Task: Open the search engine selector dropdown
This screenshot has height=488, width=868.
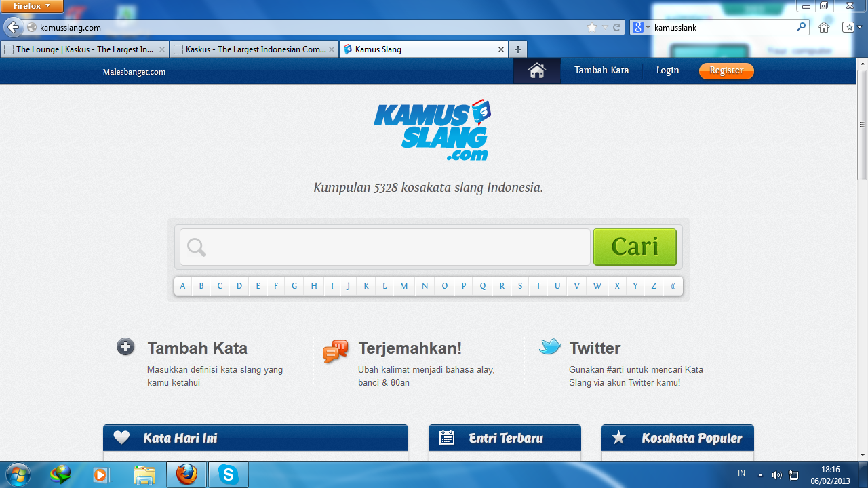Action: 640,28
